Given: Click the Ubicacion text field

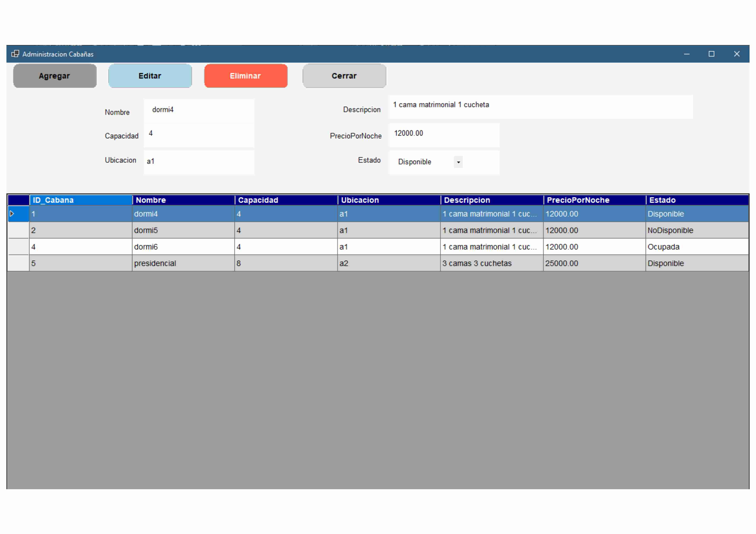Looking at the screenshot, I should click(x=199, y=162).
